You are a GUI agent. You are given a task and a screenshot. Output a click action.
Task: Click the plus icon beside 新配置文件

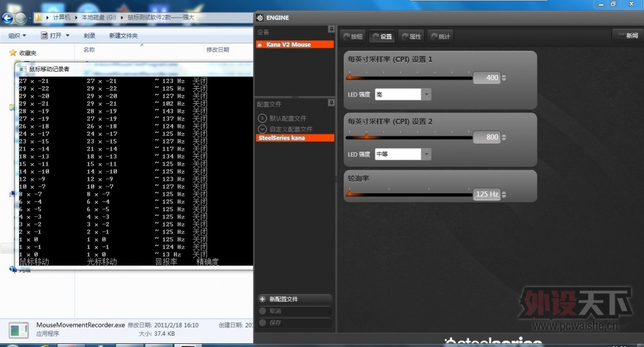263,299
